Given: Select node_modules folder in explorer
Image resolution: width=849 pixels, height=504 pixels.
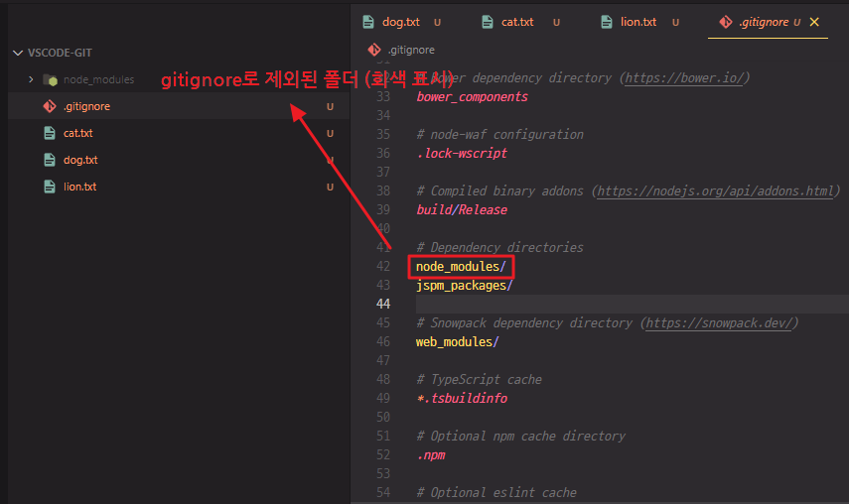Looking at the screenshot, I should tap(98, 79).
